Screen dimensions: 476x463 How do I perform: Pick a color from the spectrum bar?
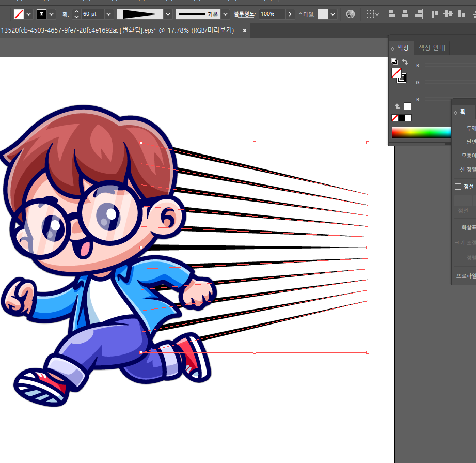[x=421, y=133]
